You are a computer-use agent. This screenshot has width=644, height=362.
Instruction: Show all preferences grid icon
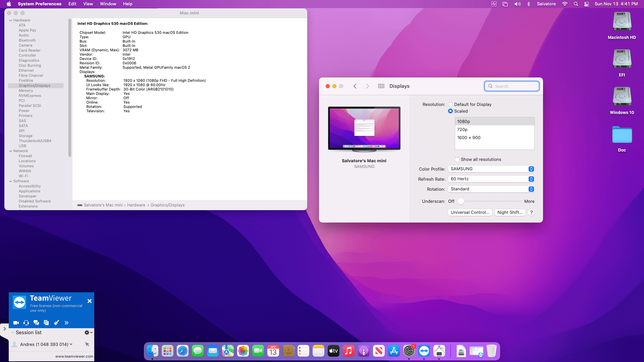pyautogui.click(x=381, y=86)
